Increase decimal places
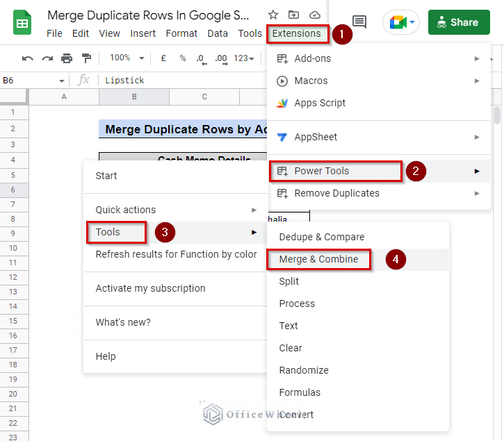504x441 pixels. click(x=221, y=59)
